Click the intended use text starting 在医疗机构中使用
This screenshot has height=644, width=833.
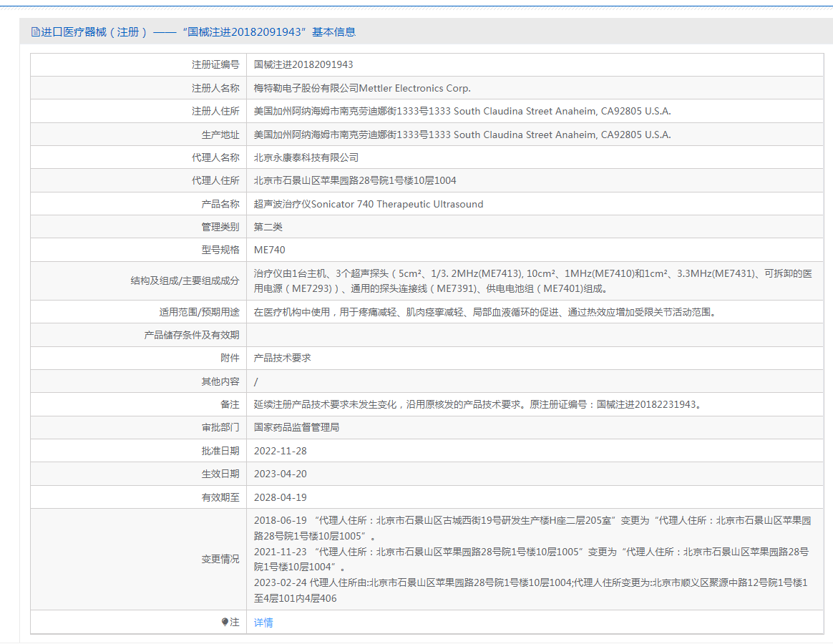[486, 313]
